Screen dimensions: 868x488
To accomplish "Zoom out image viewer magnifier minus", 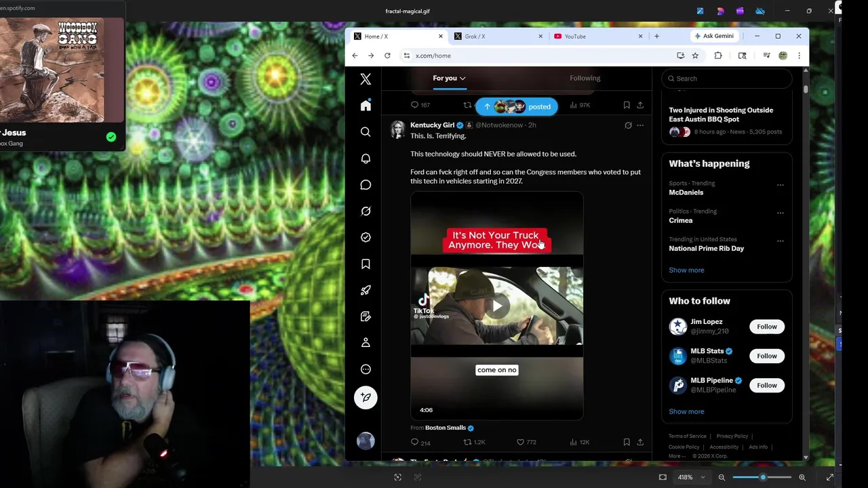I will click(x=722, y=477).
